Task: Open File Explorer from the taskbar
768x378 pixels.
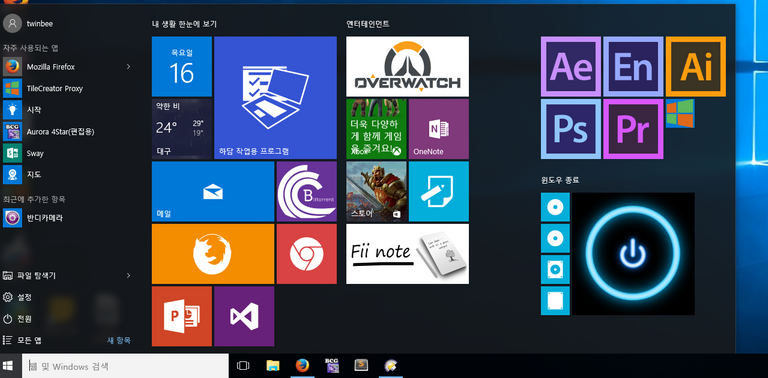Action: click(x=273, y=366)
